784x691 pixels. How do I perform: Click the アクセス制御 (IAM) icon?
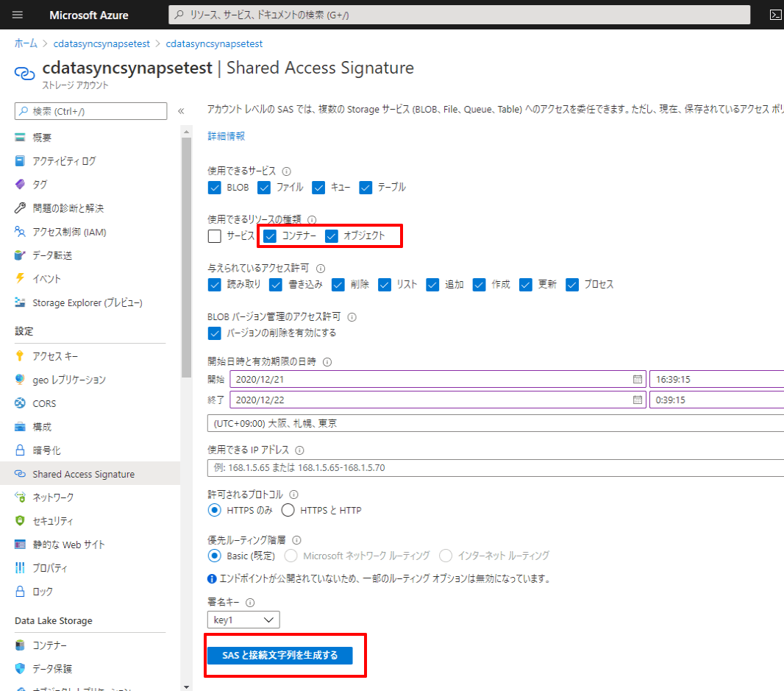tap(20, 232)
